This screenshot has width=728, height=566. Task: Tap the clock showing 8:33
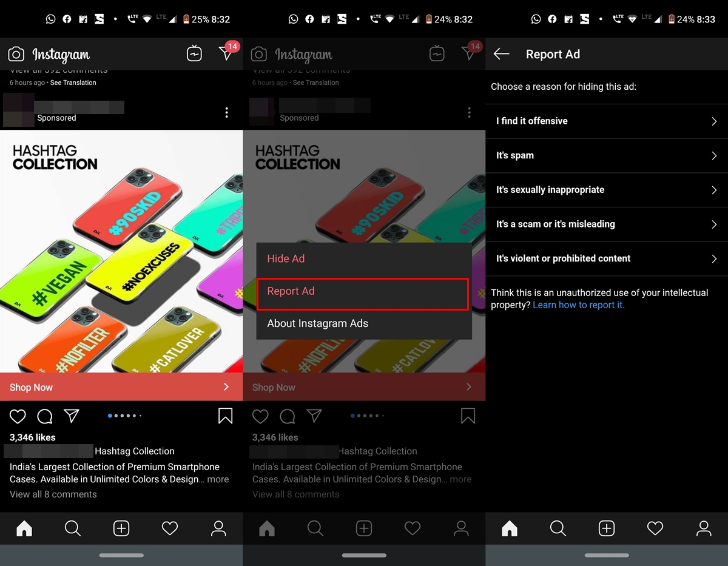point(706,19)
